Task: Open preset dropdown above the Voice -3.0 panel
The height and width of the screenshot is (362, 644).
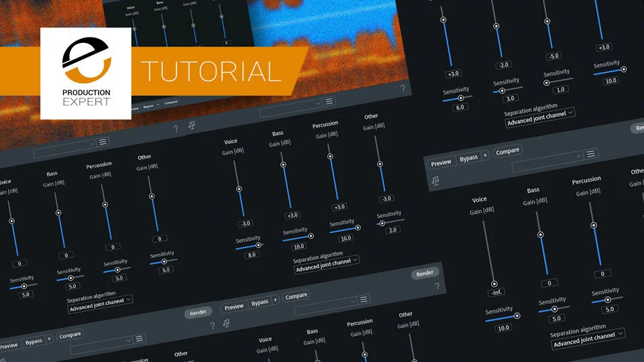Action: [x=290, y=107]
